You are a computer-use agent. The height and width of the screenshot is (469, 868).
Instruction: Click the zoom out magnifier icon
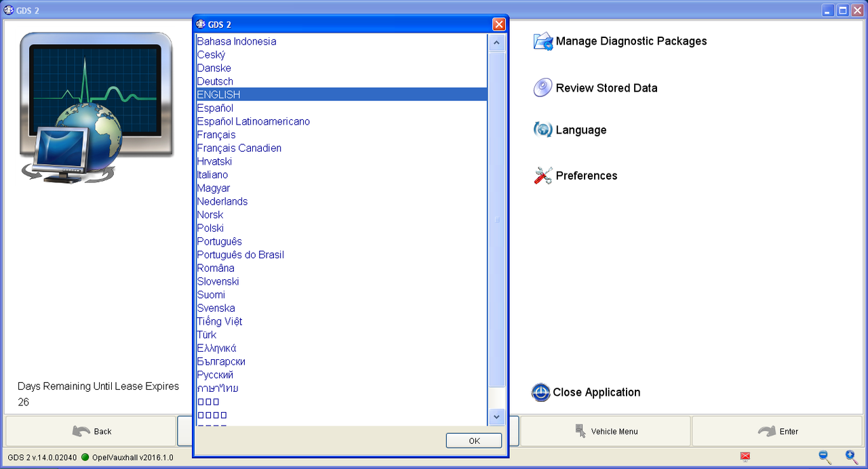(825, 457)
